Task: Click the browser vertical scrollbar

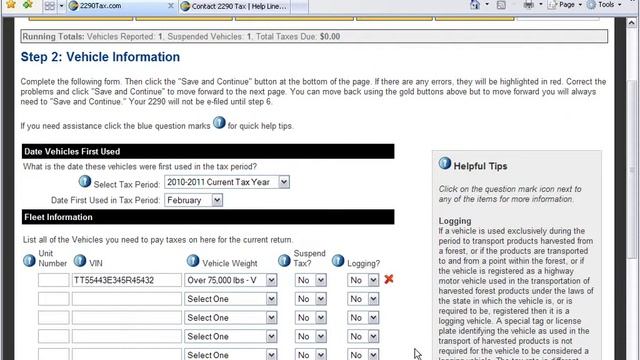Action: click(x=632, y=168)
